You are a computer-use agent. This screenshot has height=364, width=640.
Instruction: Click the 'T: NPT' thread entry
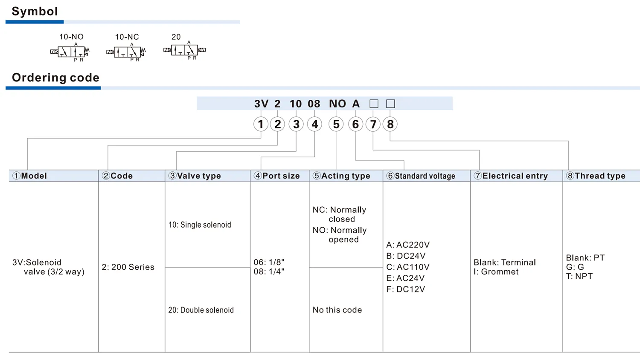coord(579,276)
